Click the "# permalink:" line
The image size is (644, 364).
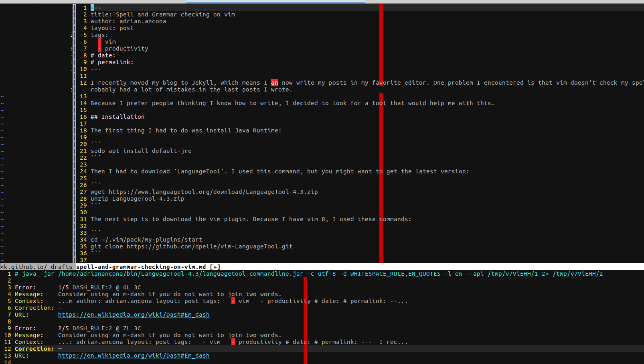pos(112,62)
